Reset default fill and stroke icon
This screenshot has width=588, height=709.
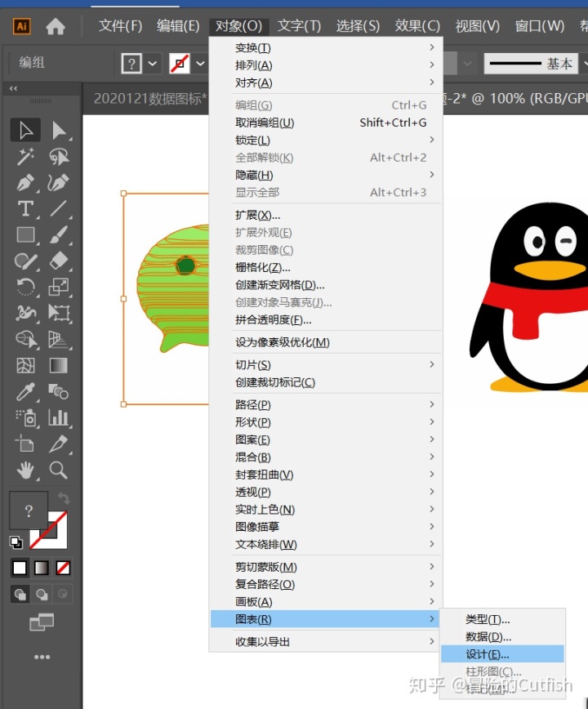(16, 542)
